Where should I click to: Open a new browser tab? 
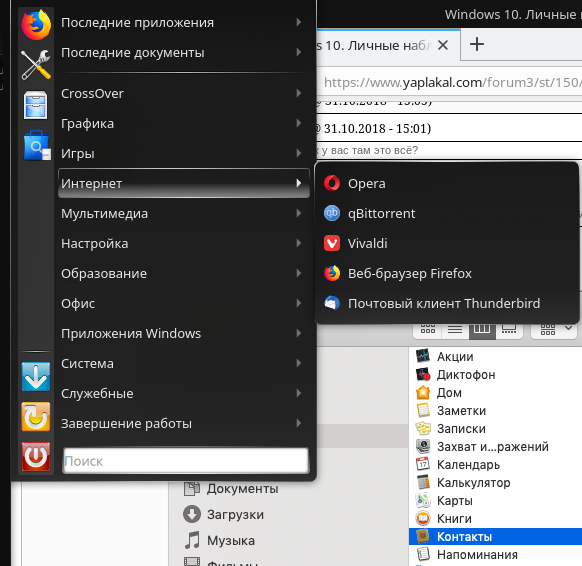477,45
